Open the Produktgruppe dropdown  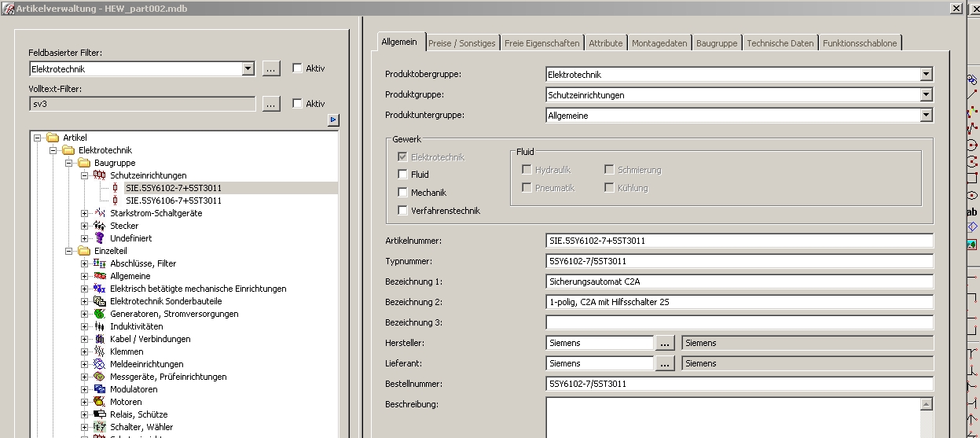(927, 95)
